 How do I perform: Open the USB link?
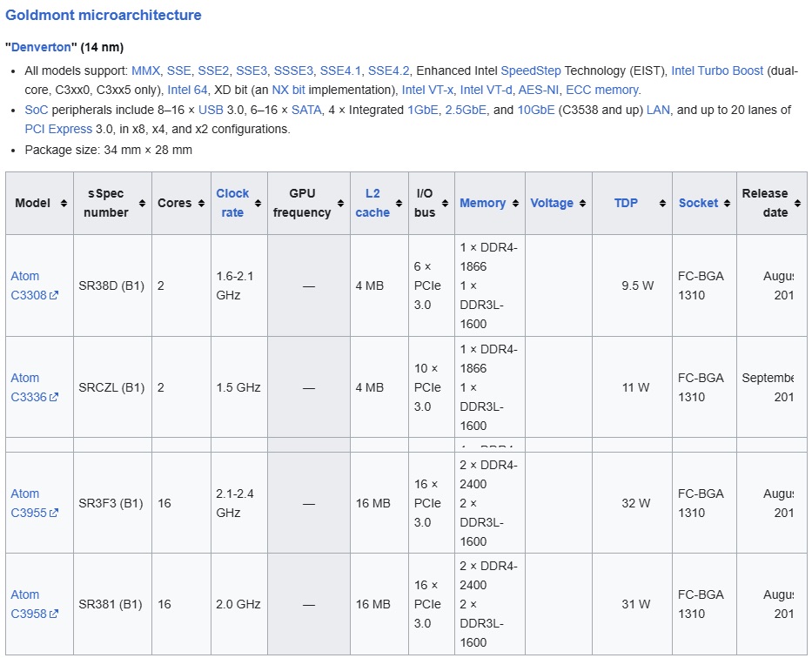[x=211, y=111]
